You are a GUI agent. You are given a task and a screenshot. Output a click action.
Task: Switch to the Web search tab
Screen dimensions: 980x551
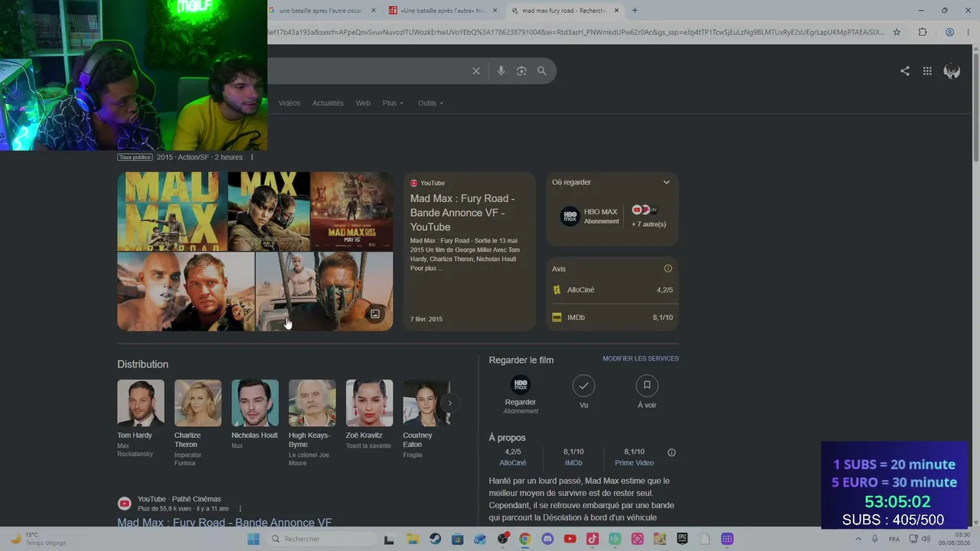363,103
